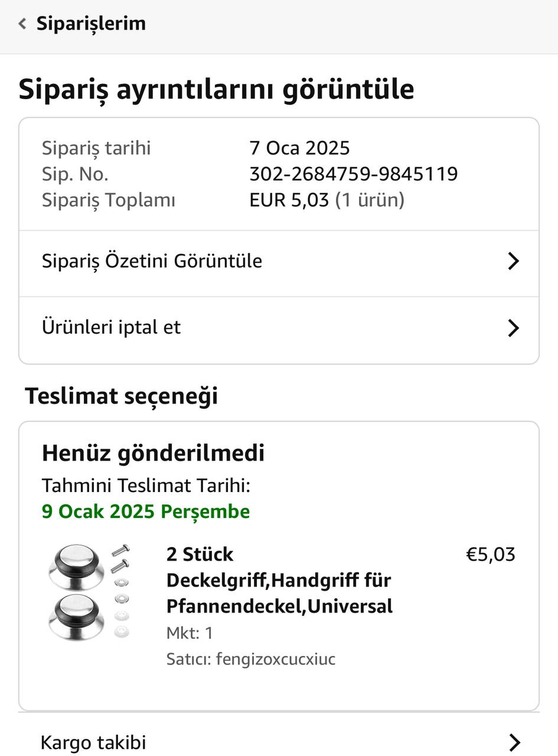
Task: Open Sipariş Özetini Görüntüle row
Action: tap(152, 261)
